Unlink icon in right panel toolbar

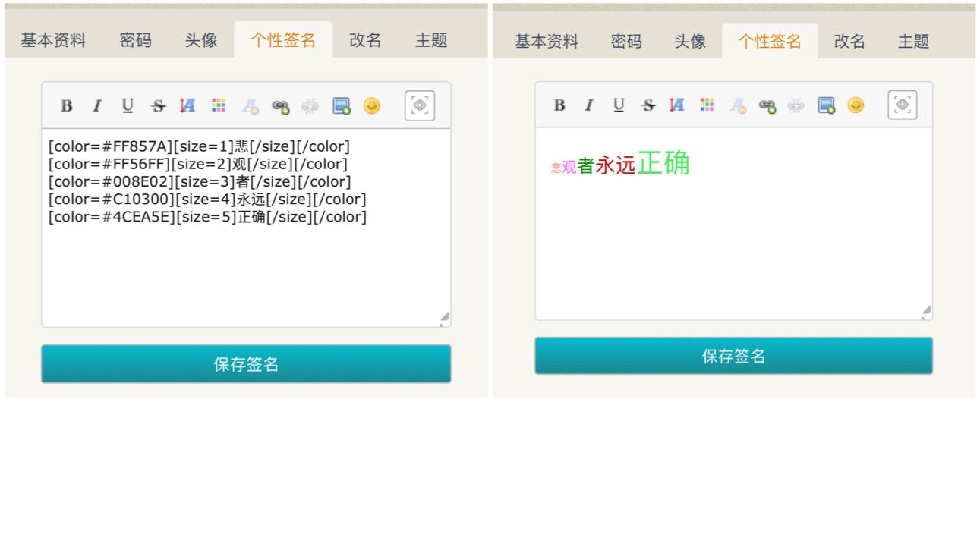[796, 105]
